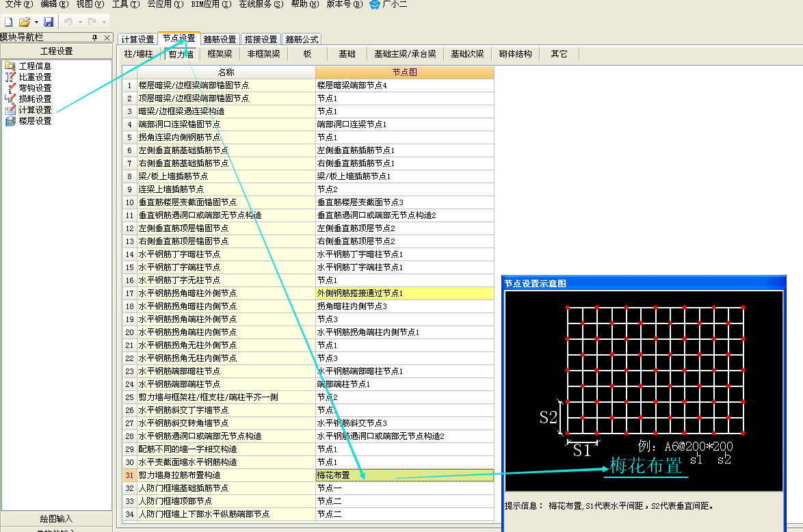Select 工程信息 in the navigation tree
The height and width of the screenshot is (532, 803).
pos(36,66)
